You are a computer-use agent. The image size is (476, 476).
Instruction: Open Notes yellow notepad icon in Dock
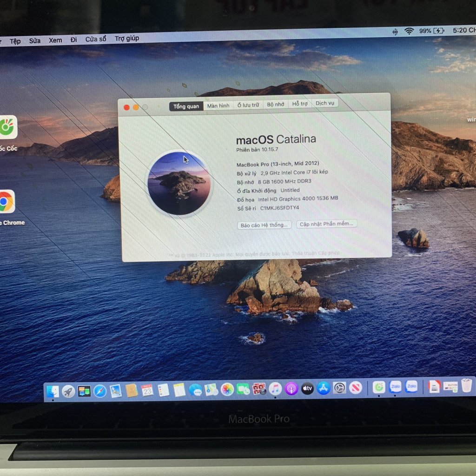click(x=179, y=390)
